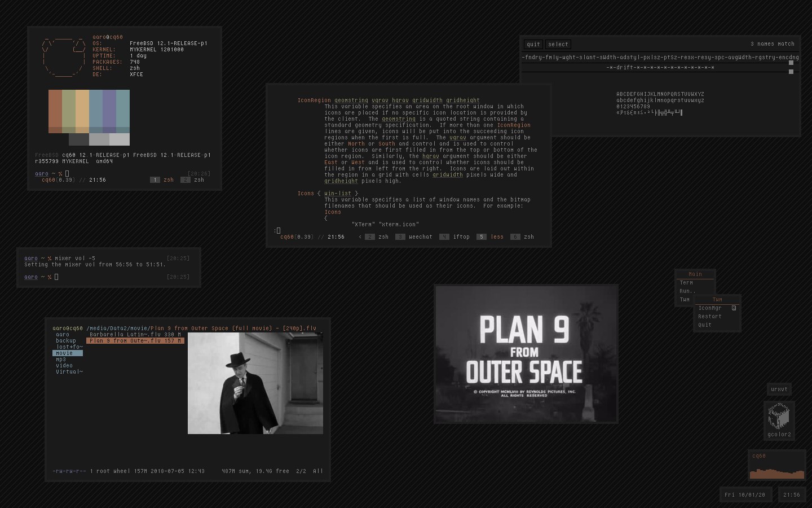This screenshot has width=812, height=508.
Task: Switch to tmux window 6 zsh in man page terminal
Action: tap(522, 237)
